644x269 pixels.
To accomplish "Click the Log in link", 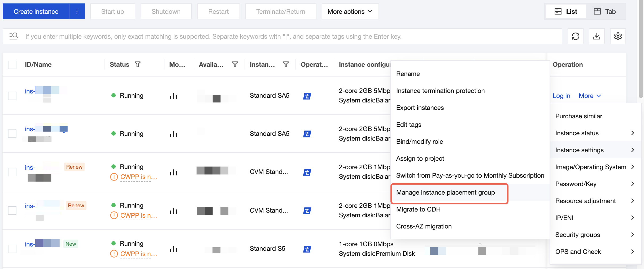I will (x=561, y=96).
